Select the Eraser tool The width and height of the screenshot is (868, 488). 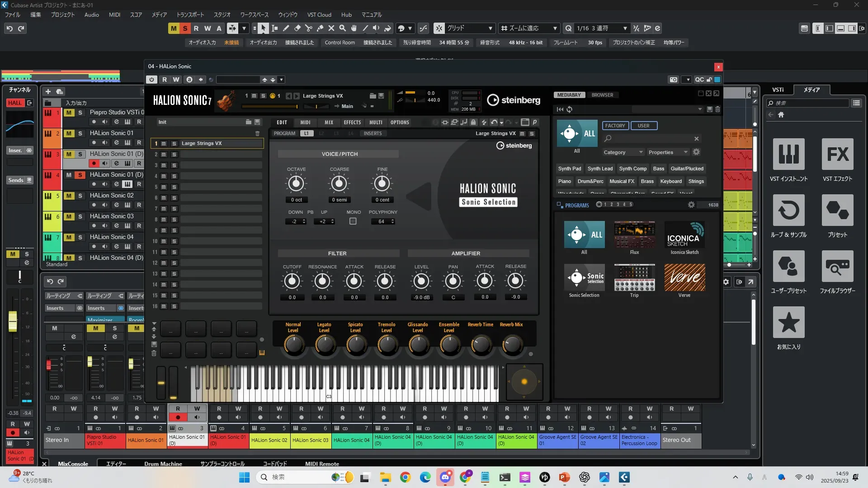(297, 28)
